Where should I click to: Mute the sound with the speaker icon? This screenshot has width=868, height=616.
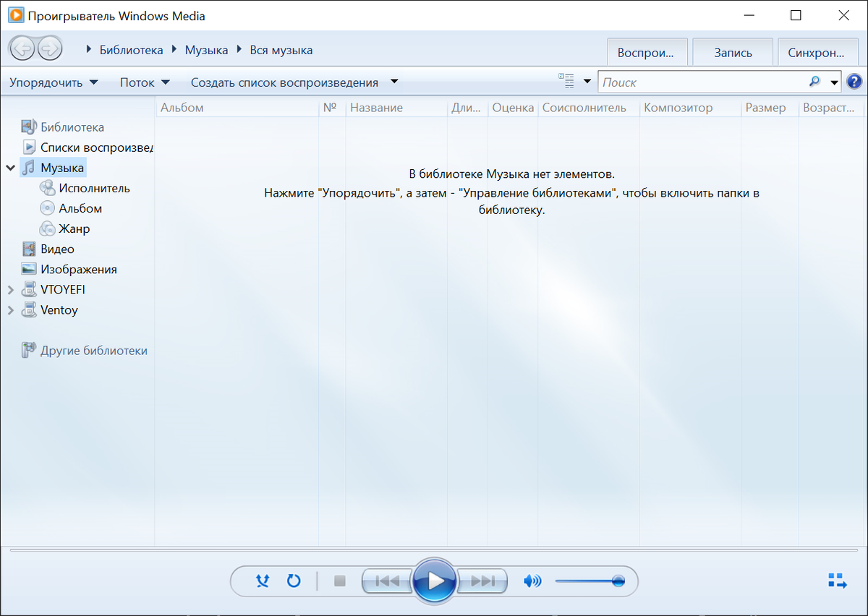[x=532, y=581]
